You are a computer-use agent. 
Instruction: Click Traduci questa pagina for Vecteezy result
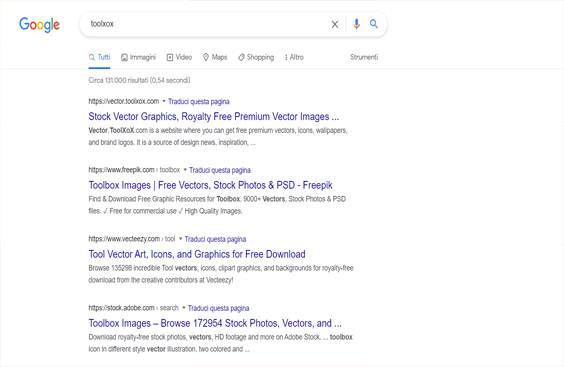click(x=215, y=239)
